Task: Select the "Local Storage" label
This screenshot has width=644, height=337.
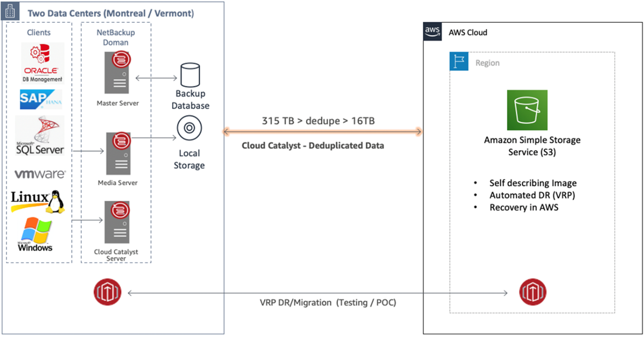Action: (189, 159)
